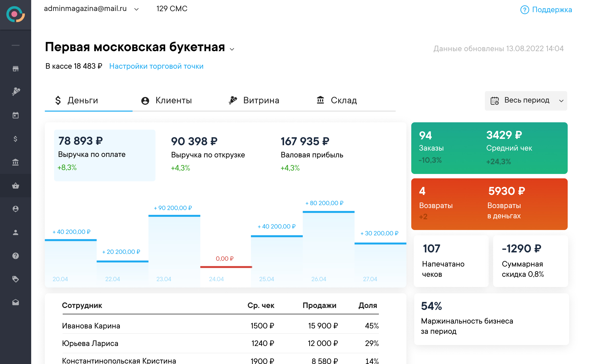Click the question mark help sidebar icon
Viewport: 594px width, 364px height.
tap(16, 256)
